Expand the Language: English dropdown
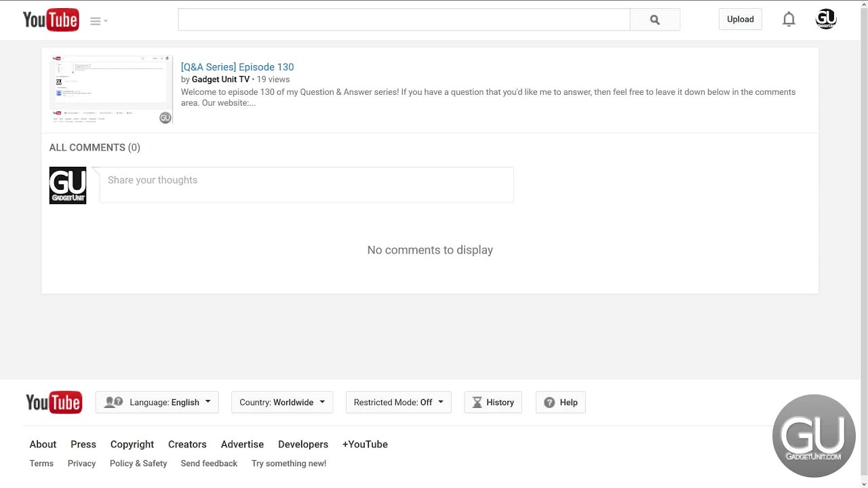868x488 pixels. coord(157,403)
